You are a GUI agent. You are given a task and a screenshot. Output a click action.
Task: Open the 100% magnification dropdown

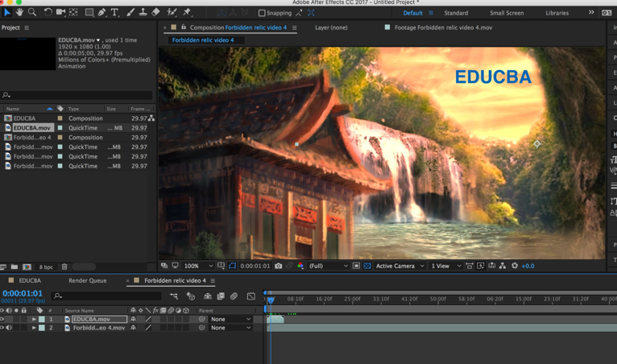(x=198, y=266)
